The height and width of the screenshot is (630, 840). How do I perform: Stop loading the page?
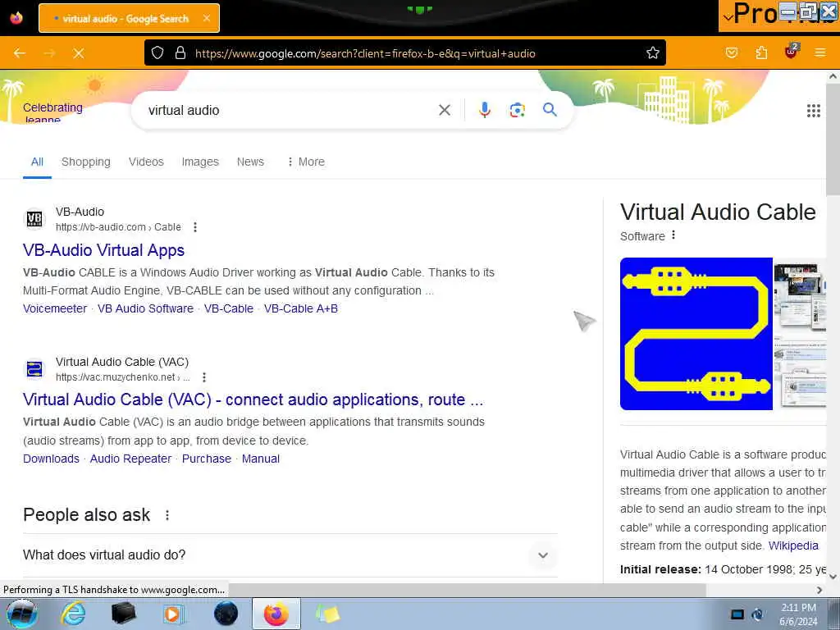pyautogui.click(x=79, y=53)
